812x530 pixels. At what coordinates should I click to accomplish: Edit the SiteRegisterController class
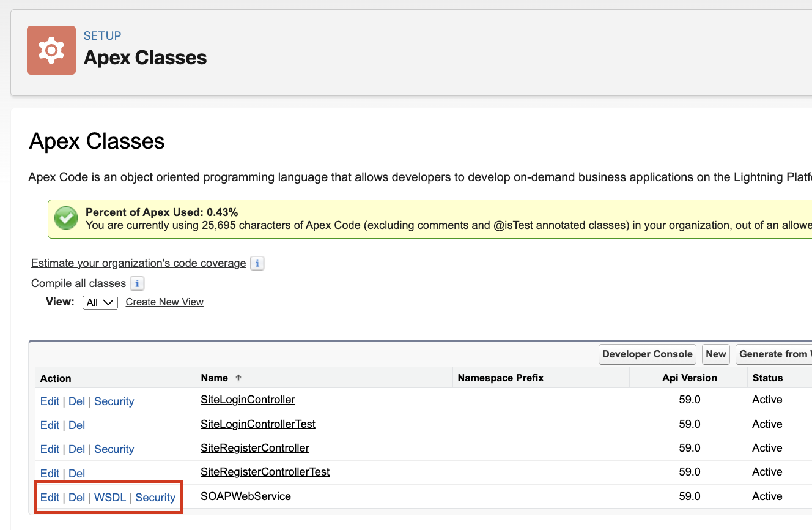50,449
